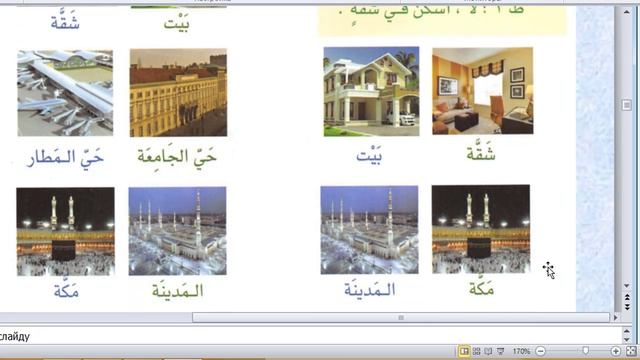Viewport: 640px width, 360px height.
Task: Click the blue بيت caption
Action: (369, 156)
